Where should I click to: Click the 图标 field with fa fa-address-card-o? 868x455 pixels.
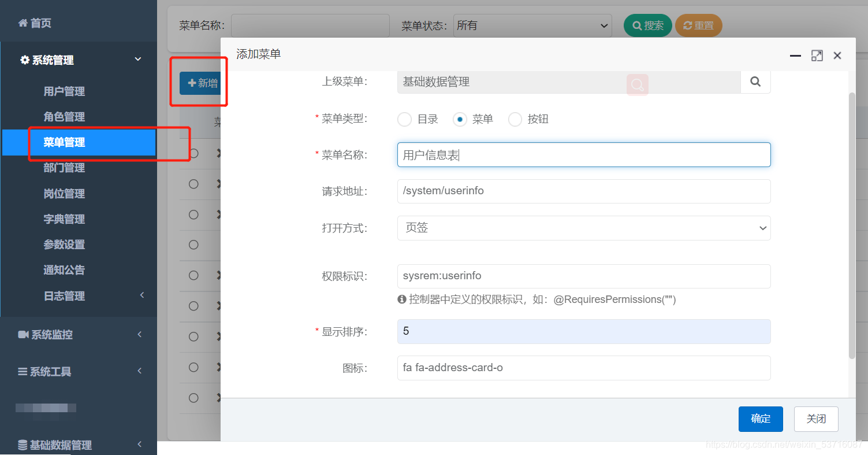click(x=584, y=368)
